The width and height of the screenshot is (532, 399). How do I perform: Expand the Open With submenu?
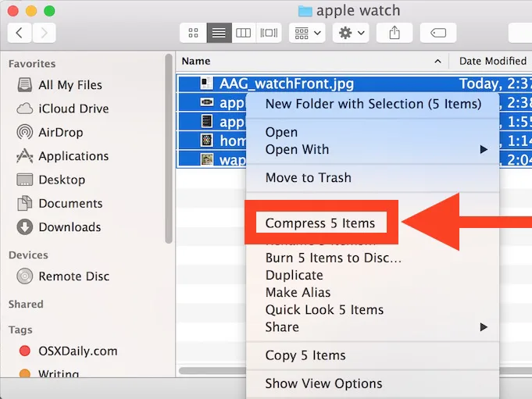373,149
